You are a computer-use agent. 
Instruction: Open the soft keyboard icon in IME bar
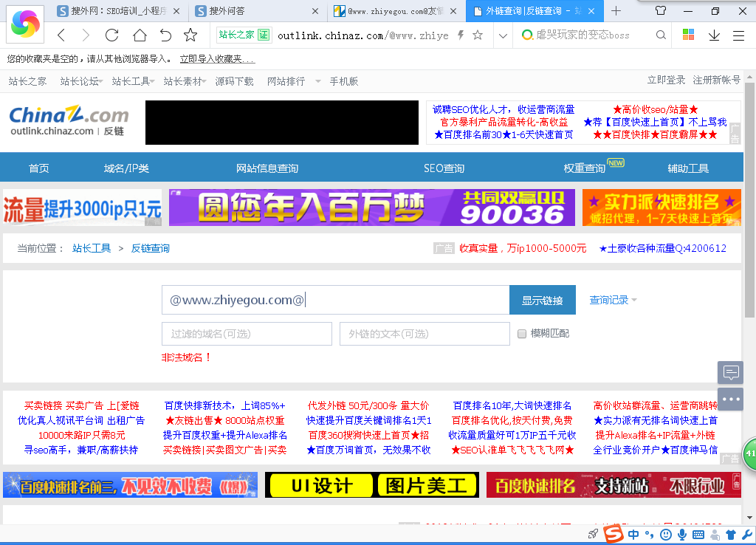[x=698, y=535]
